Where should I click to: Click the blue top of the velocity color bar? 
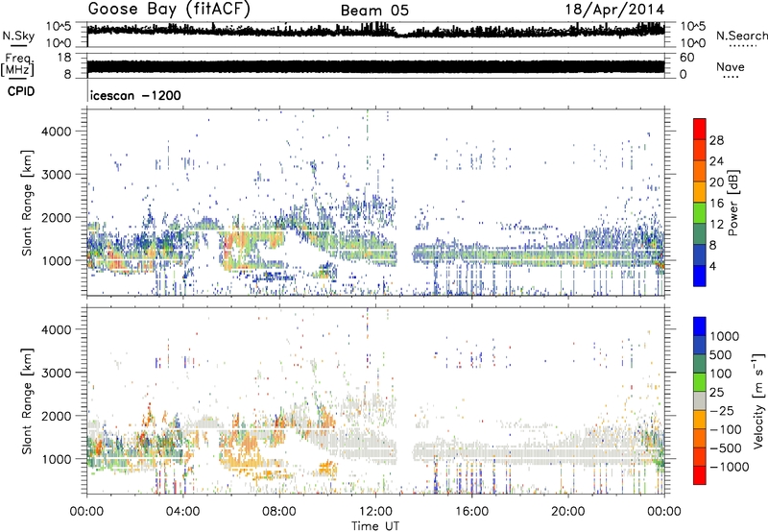pyautogui.click(x=700, y=326)
